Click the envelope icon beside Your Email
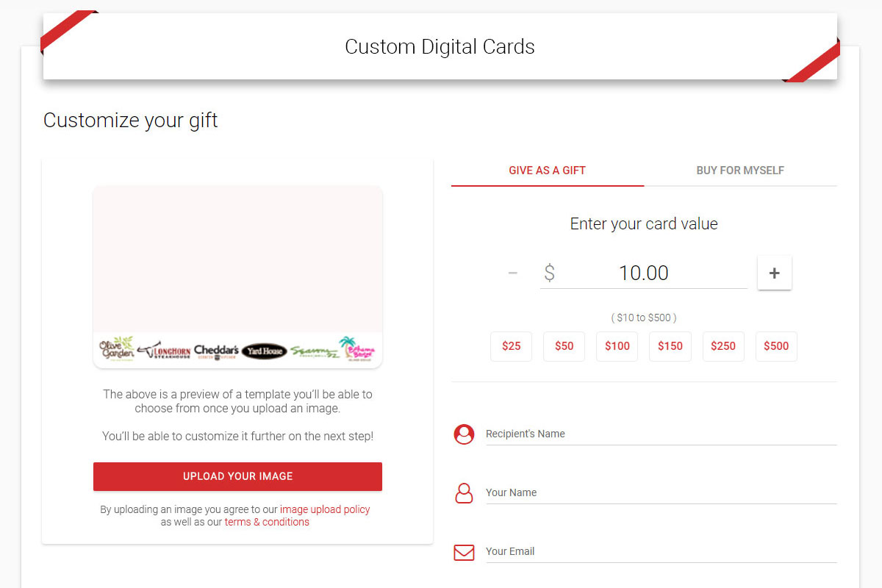The height and width of the screenshot is (588, 882). (x=464, y=552)
